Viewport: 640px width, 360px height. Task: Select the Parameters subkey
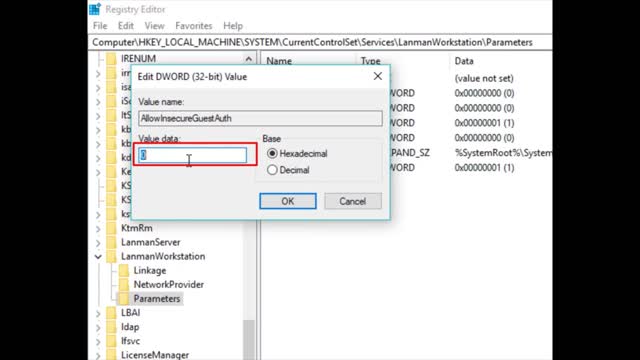[x=157, y=299]
